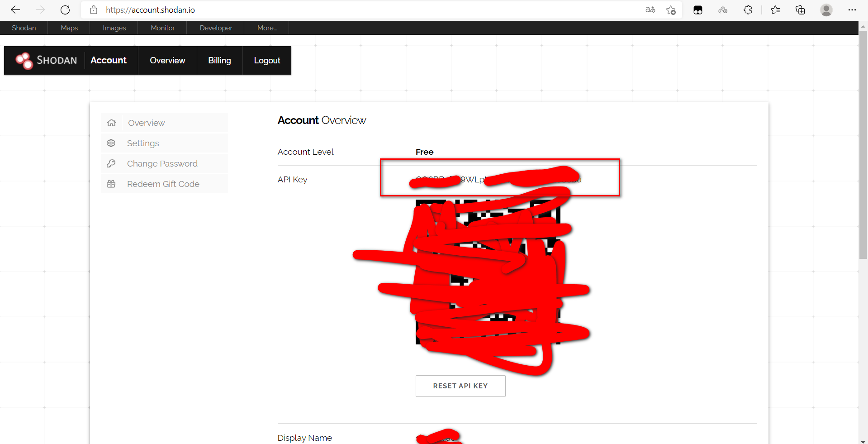Add page to favorites with star-plus icon
Image resolution: width=868 pixels, height=444 pixels.
[671, 10]
